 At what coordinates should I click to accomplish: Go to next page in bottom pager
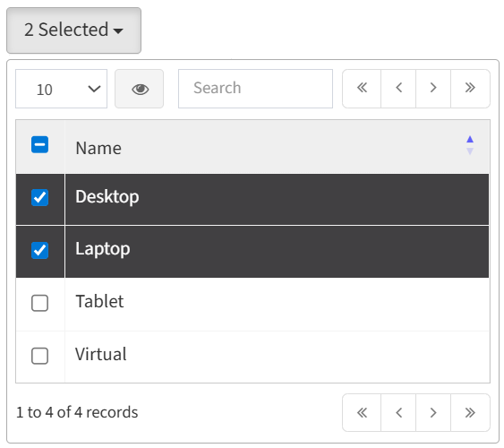pos(433,413)
